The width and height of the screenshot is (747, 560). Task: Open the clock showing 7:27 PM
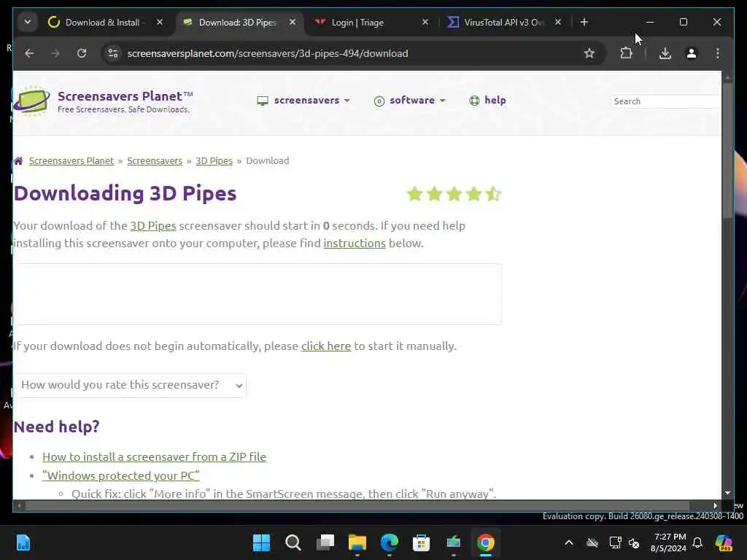(x=669, y=542)
